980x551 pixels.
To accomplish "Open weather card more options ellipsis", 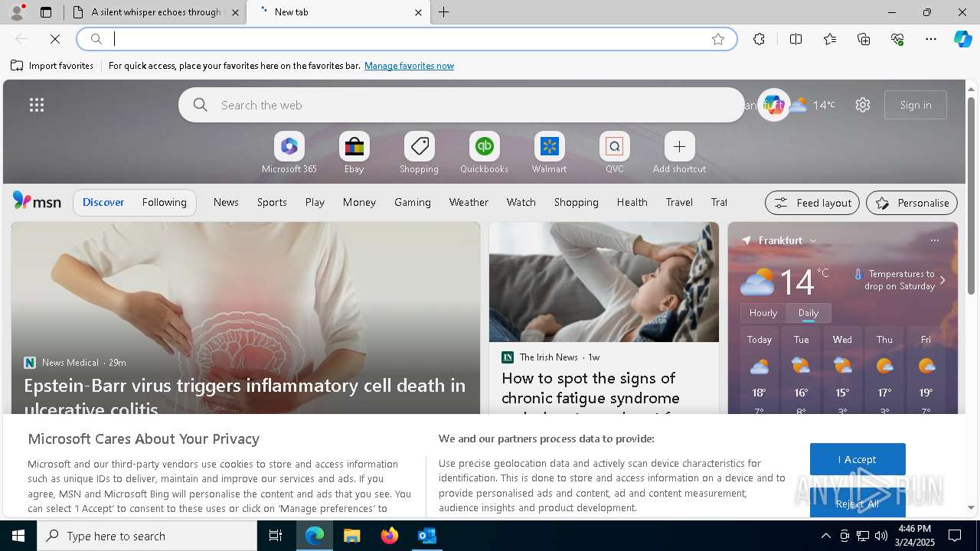I will [934, 240].
